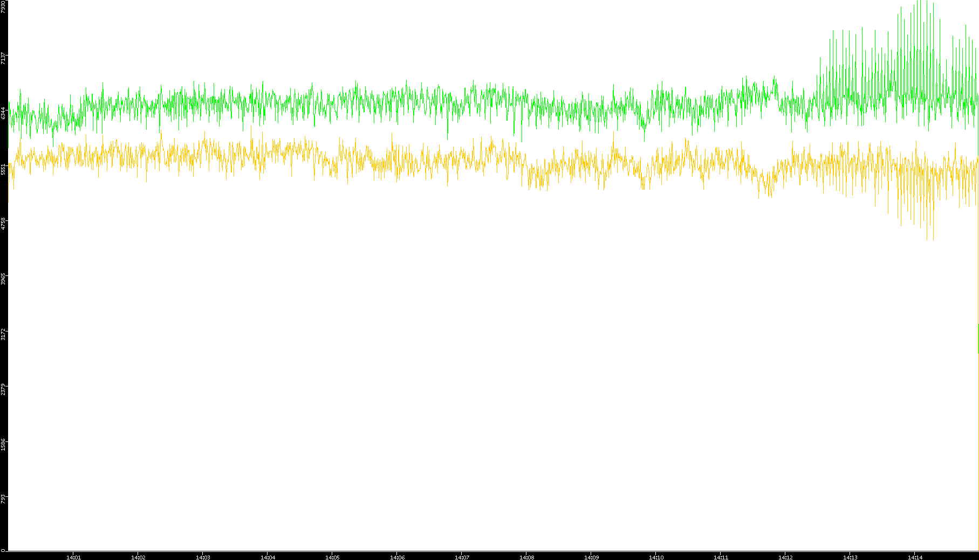Click the 14:12 time marker

pyautogui.click(x=785, y=557)
